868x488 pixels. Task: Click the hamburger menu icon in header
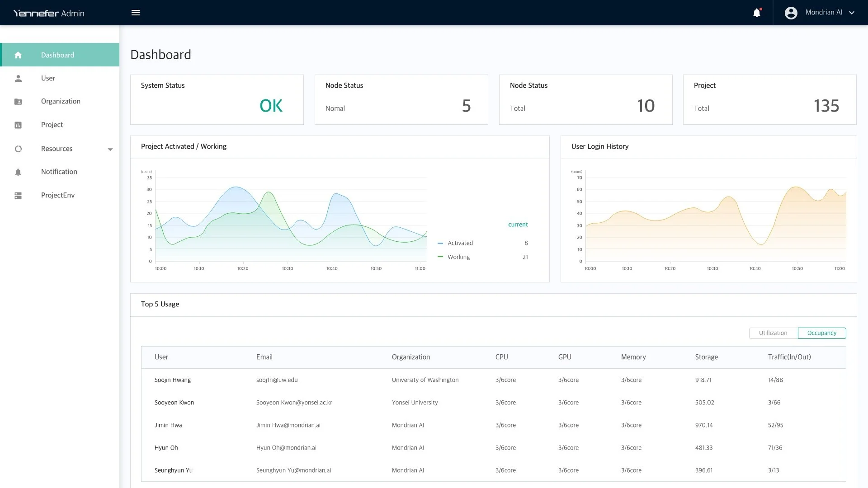pyautogui.click(x=136, y=13)
